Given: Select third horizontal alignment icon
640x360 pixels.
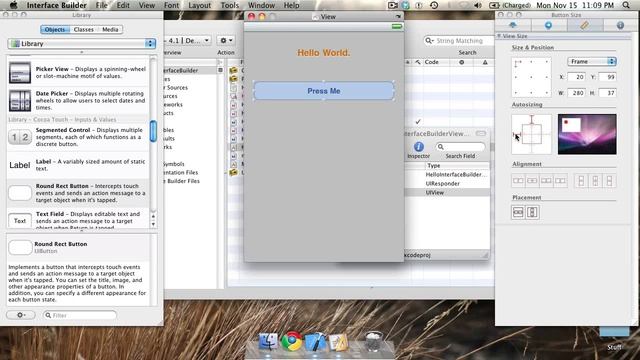Looking at the screenshot, I should click(546, 180).
